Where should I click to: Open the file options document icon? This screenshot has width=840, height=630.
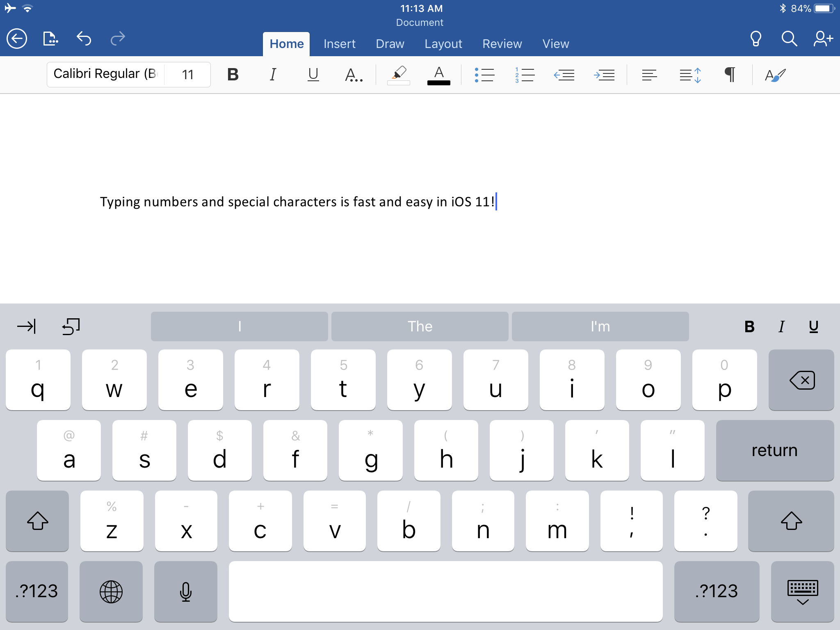tap(50, 39)
